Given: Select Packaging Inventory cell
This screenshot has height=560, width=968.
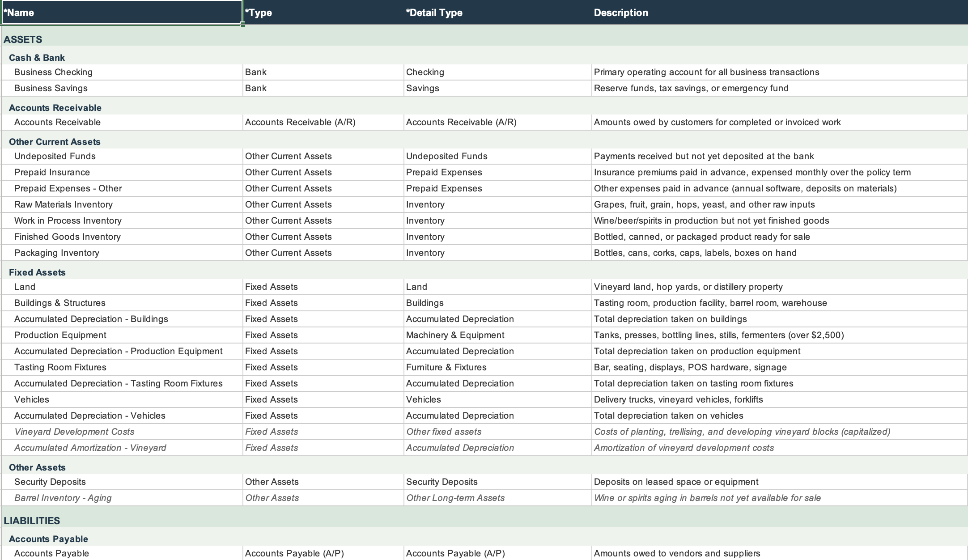Looking at the screenshot, I should tap(122, 253).
